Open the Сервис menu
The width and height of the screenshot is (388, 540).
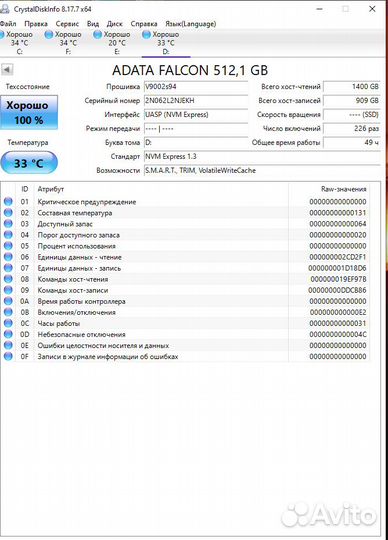[x=67, y=24]
